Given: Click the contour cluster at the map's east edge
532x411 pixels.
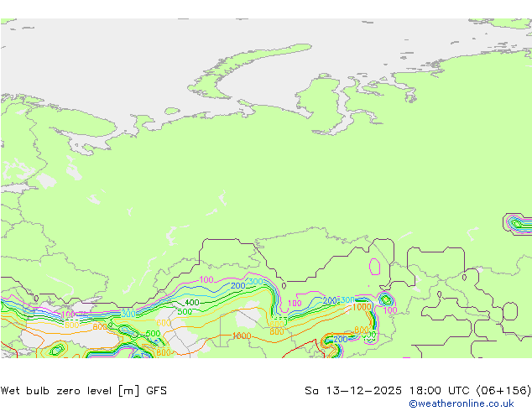Looking at the screenshot, I should [518, 224].
